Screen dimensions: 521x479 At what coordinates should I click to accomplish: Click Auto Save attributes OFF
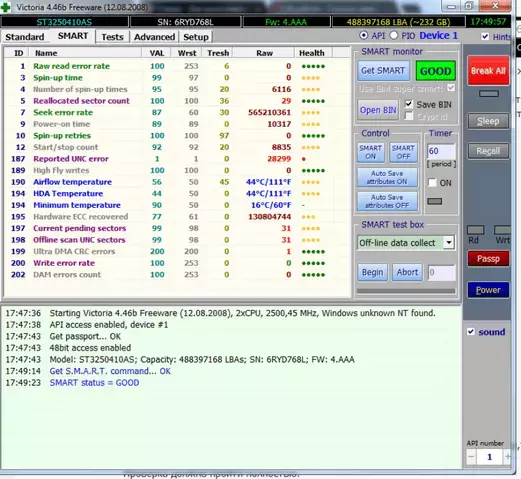coord(387,201)
